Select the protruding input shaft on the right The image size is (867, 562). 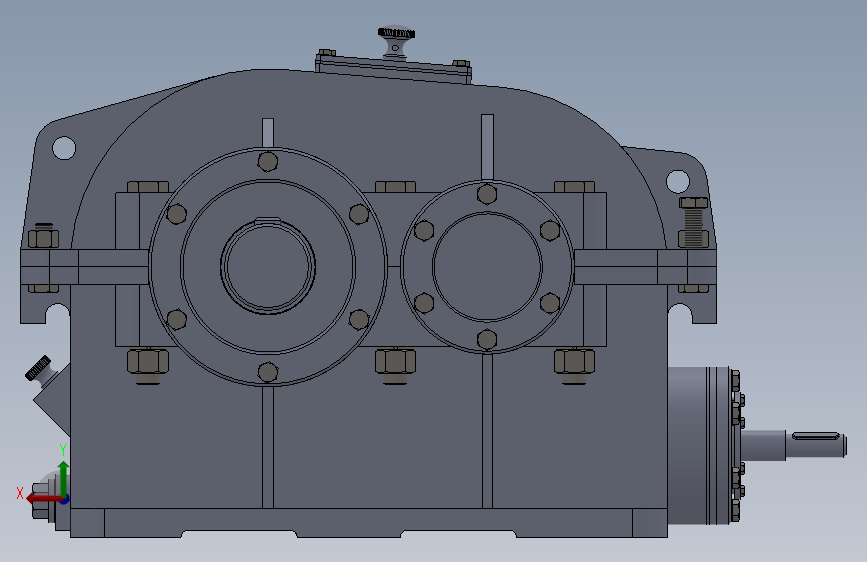pos(793,445)
